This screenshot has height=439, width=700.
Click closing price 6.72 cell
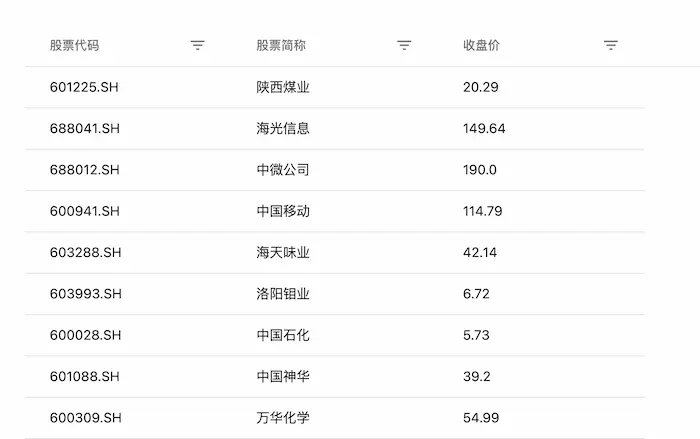click(476, 294)
